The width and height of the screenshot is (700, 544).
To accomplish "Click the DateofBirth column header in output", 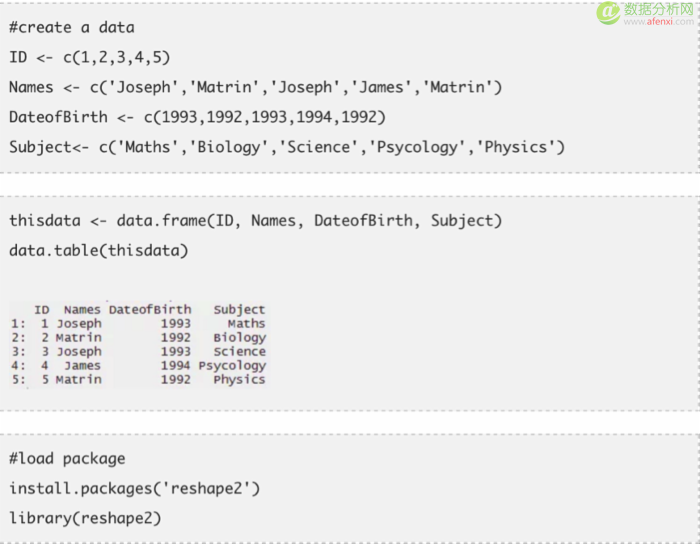I will click(150, 310).
